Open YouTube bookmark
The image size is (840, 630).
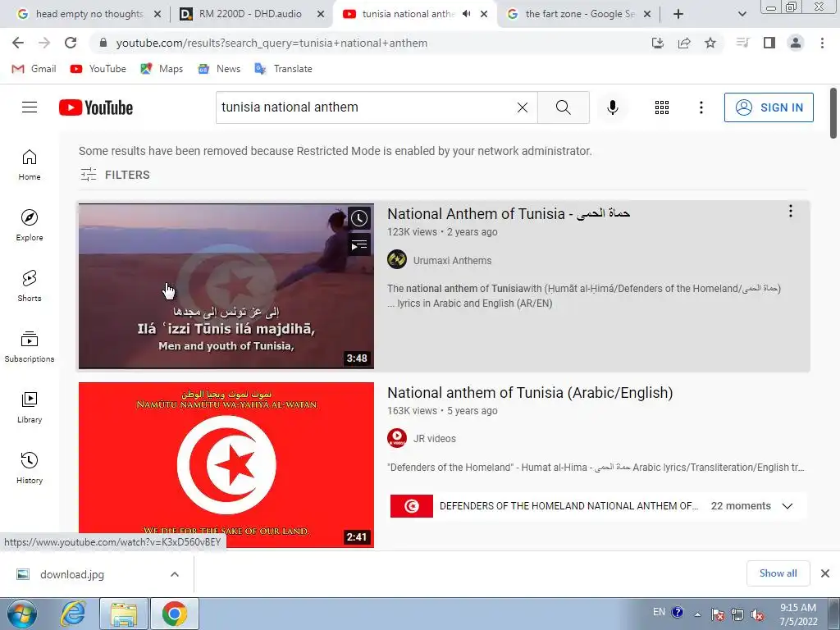98,69
